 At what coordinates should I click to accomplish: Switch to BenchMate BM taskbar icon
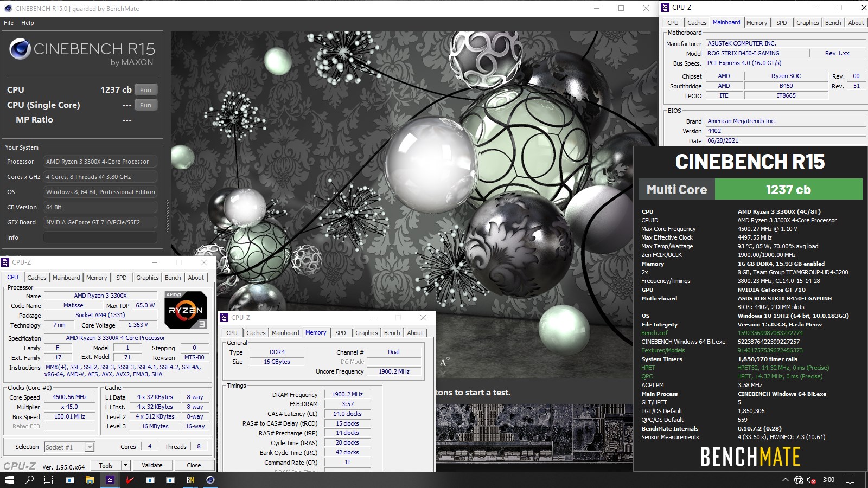(x=190, y=480)
